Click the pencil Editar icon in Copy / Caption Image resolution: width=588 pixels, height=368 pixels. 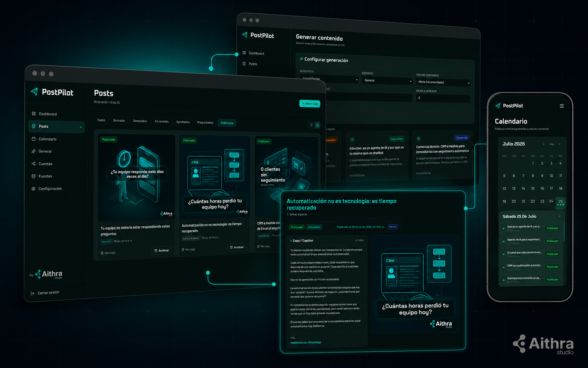tap(357, 240)
